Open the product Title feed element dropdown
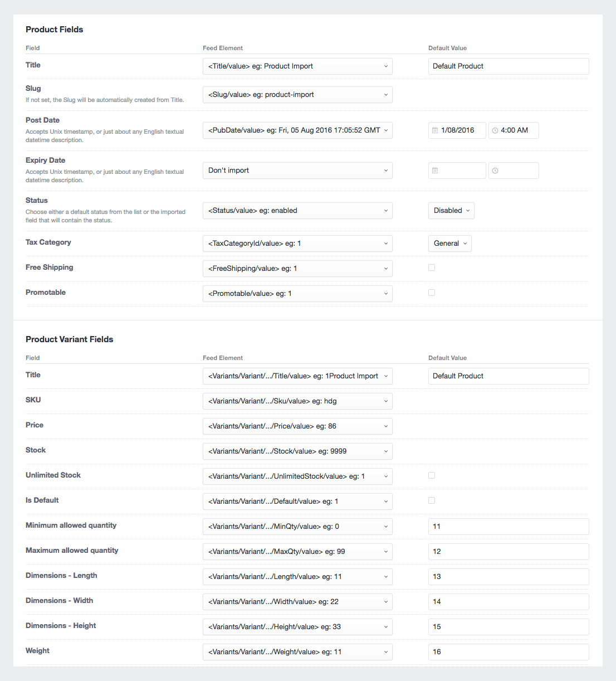Viewport: 616px width, 681px height. pyautogui.click(x=297, y=66)
